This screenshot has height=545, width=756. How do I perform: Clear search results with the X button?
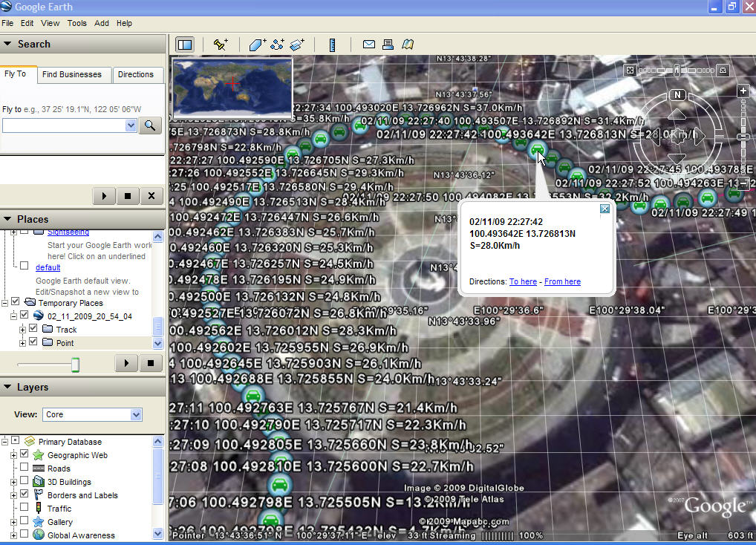(x=151, y=196)
